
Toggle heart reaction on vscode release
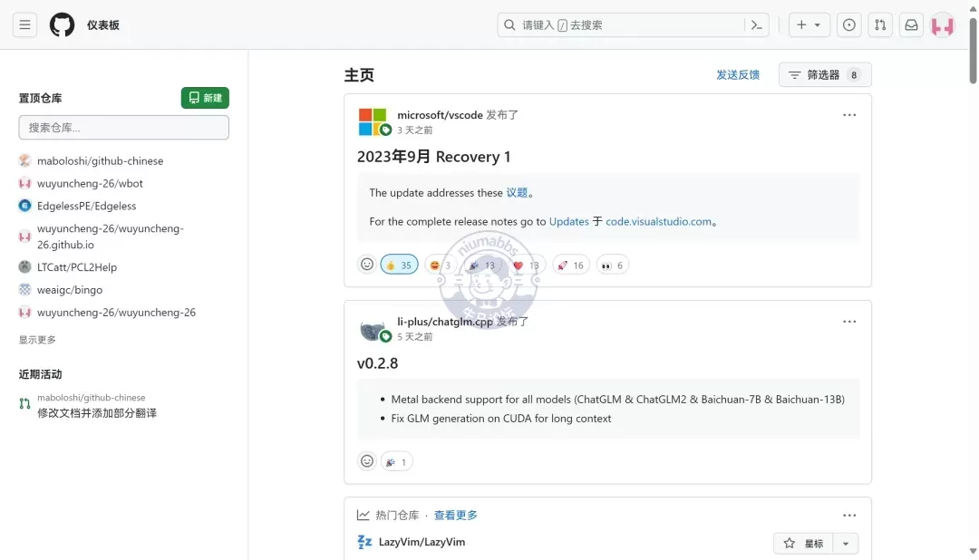tap(525, 265)
